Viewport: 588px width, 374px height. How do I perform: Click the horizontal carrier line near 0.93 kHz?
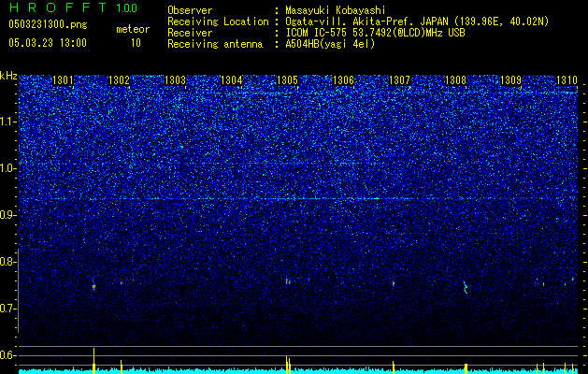pyautogui.click(x=298, y=198)
